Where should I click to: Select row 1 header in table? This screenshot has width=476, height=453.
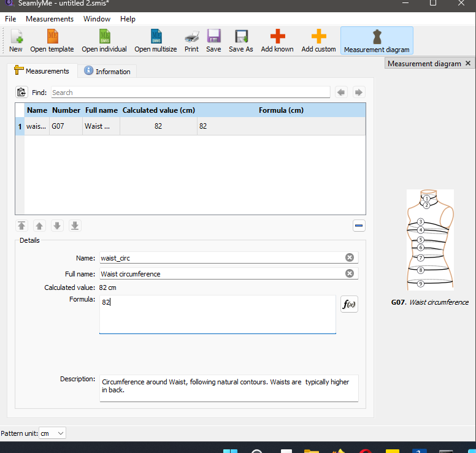tap(20, 126)
